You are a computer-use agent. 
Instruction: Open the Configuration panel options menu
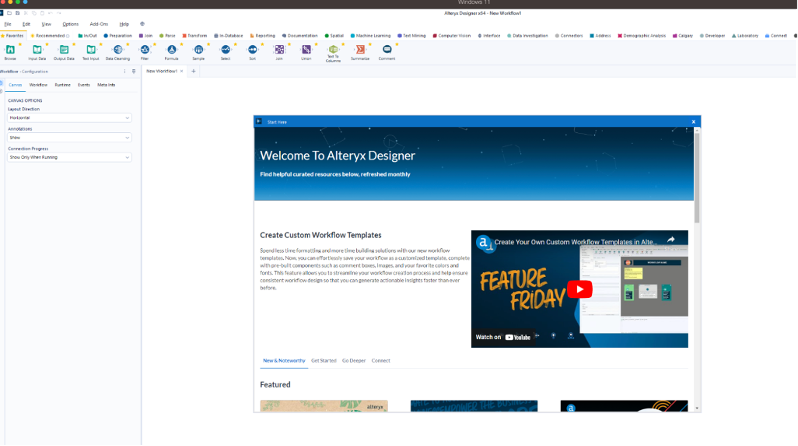coord(125,71)
